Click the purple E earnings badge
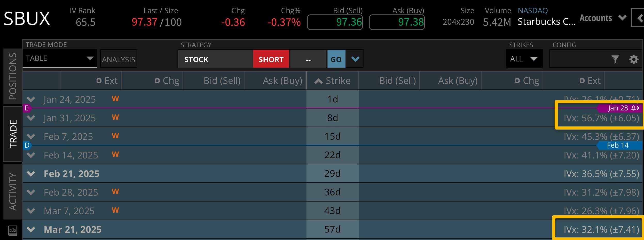 click(x=26, y=108)
